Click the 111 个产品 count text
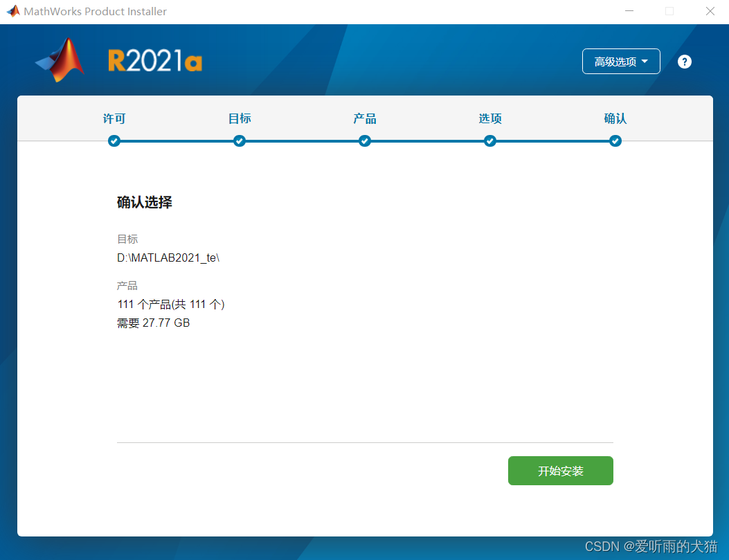 coord(170,305)
